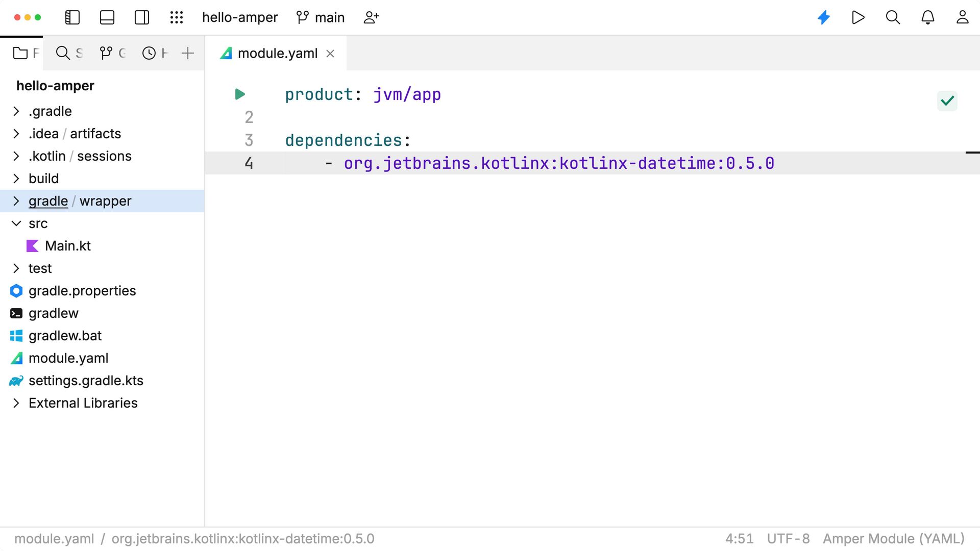Expand the build folder
The width and height of the screenshot is (980, 551).
point(16,179)
